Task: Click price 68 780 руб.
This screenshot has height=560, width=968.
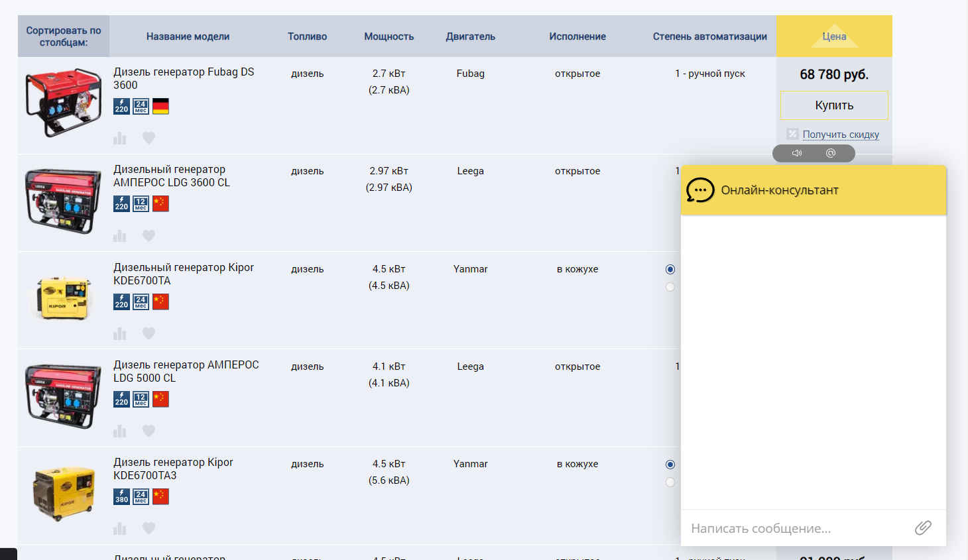Action: click(x=834, y=74)
